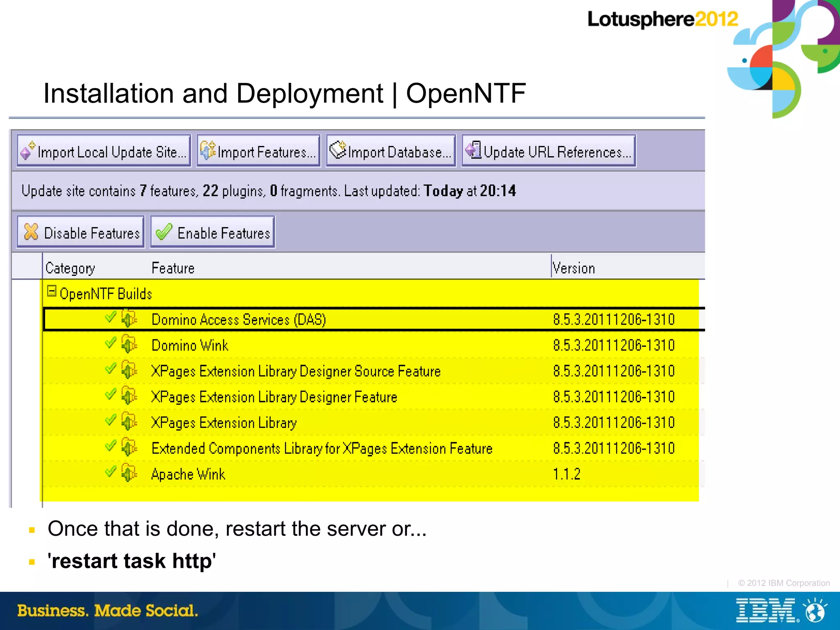Click the Disable Features button
Screen dimensions: 840x630
tap(81, 232)
